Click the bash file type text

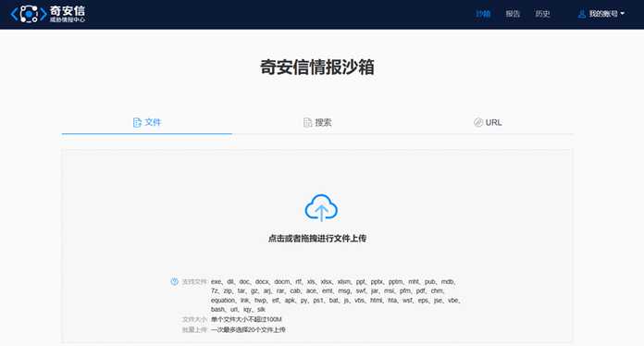coord(217,309)
